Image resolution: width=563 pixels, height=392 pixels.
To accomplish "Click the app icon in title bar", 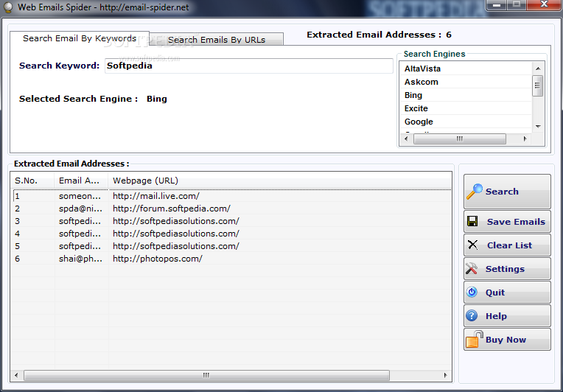I will click(x=8, y=7).
